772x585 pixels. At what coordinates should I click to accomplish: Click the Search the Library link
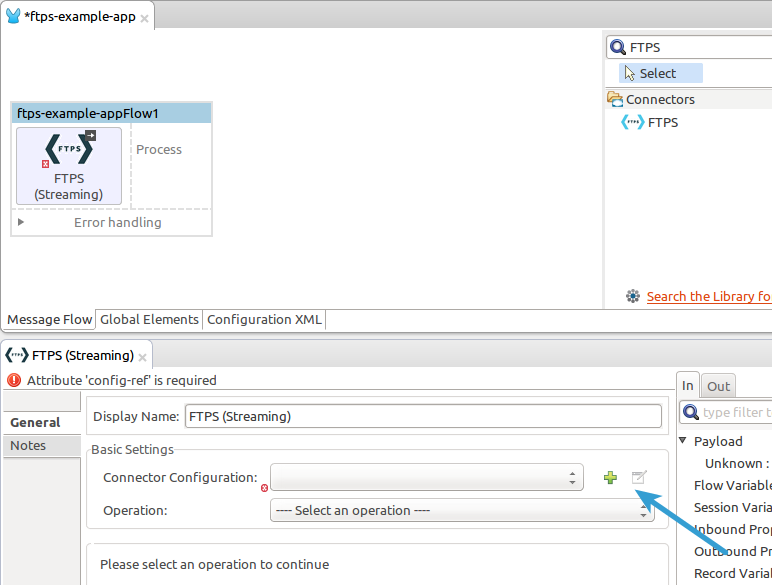(708, 296)
